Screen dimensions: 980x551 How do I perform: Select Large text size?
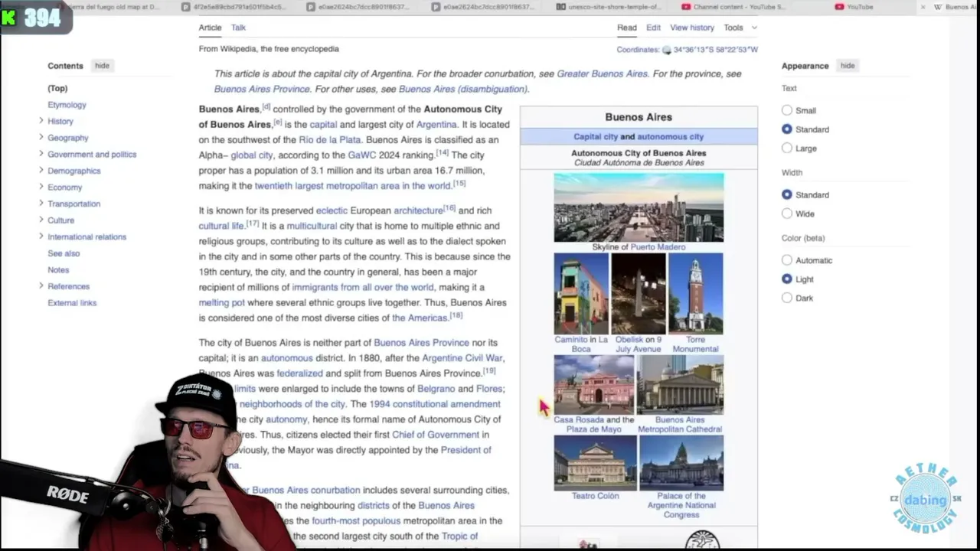click(787, 148)
